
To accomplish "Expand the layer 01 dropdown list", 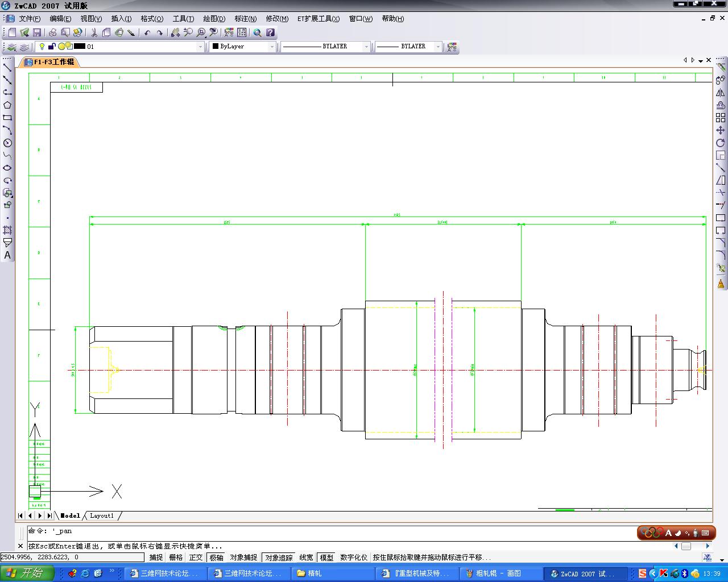I will [200, 47].
